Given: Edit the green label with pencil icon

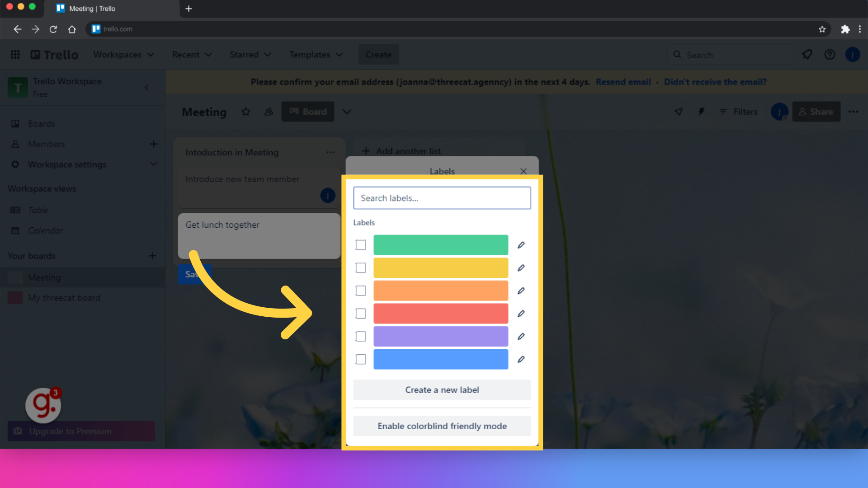Looking at the screenshot, I should 521,245.
